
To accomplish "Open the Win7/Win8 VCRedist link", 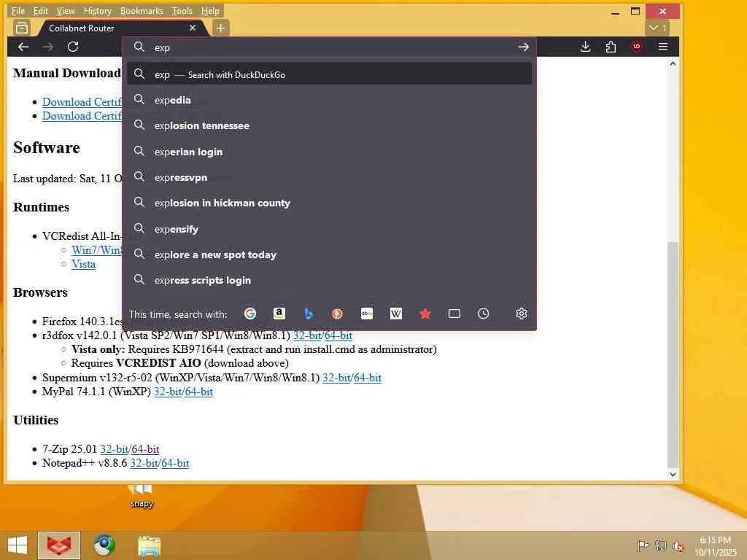I will click(97, 250).
